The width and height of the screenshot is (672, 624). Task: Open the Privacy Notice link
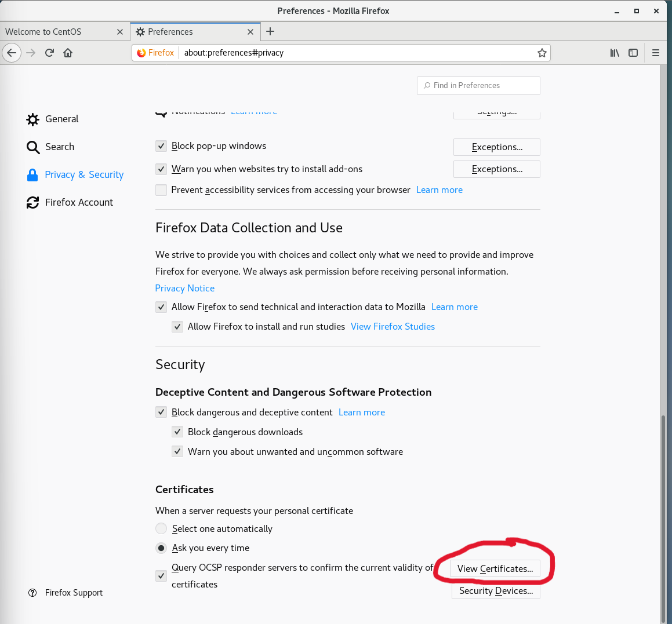pyautogui.click(x=185, y=288)
